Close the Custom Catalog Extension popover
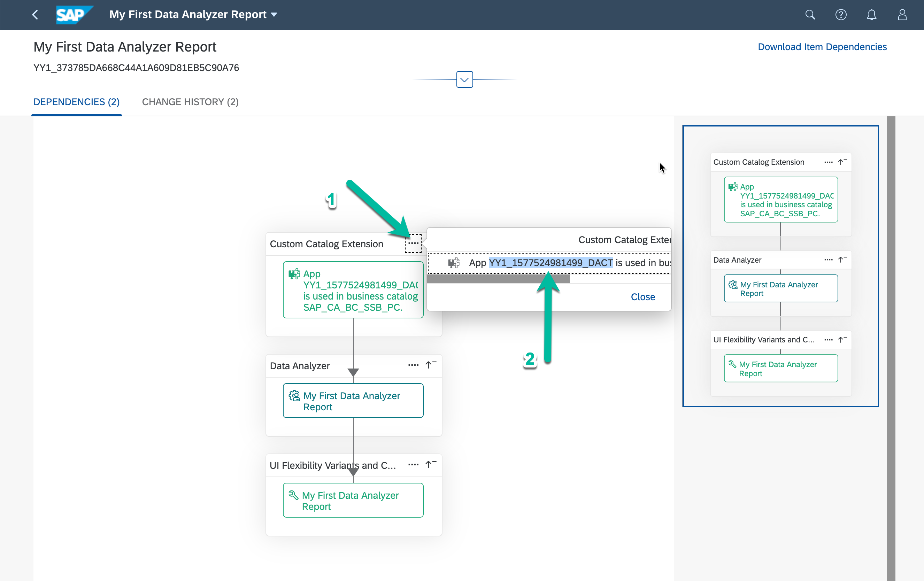This screenshot has height=581, width=924. click(x=642, y=296)
